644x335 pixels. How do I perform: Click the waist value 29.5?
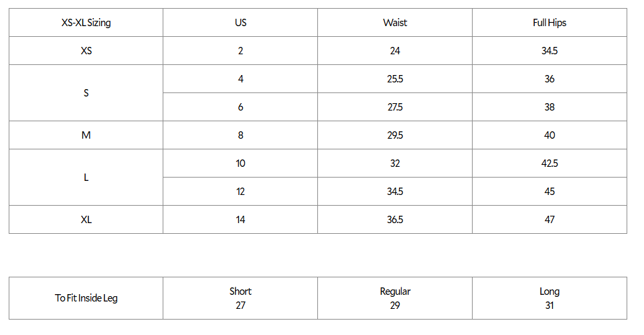pos(395,135)
